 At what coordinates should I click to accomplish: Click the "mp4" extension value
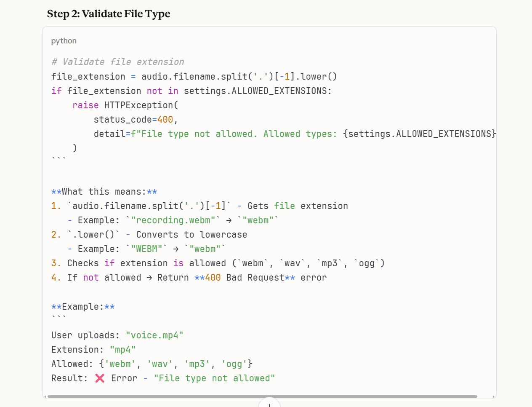[x=122, y=350]
